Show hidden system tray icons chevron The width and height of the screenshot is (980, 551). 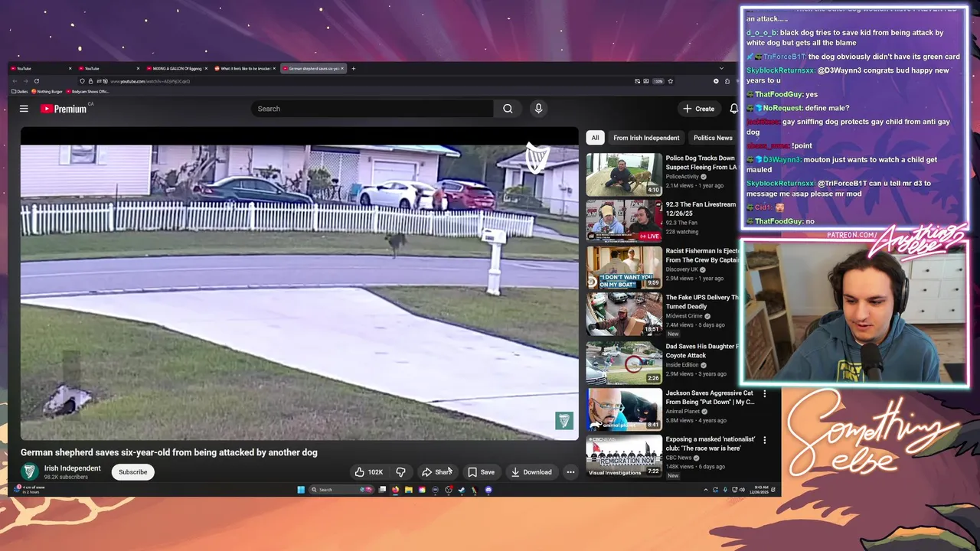pyautogui.click(x=705, y=490)
